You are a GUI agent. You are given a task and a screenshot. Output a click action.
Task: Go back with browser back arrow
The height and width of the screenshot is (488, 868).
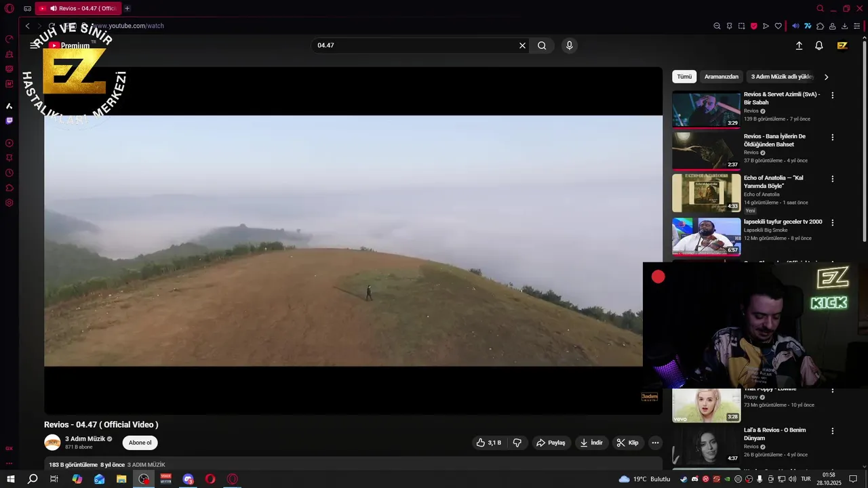click(x=27, y=26)
